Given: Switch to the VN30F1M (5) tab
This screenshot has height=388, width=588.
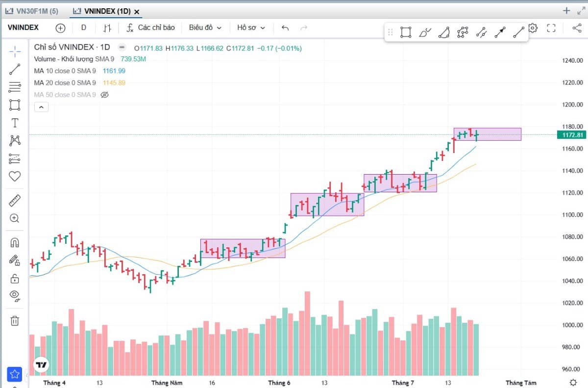Looking at the screenshot, I should 32,11.
